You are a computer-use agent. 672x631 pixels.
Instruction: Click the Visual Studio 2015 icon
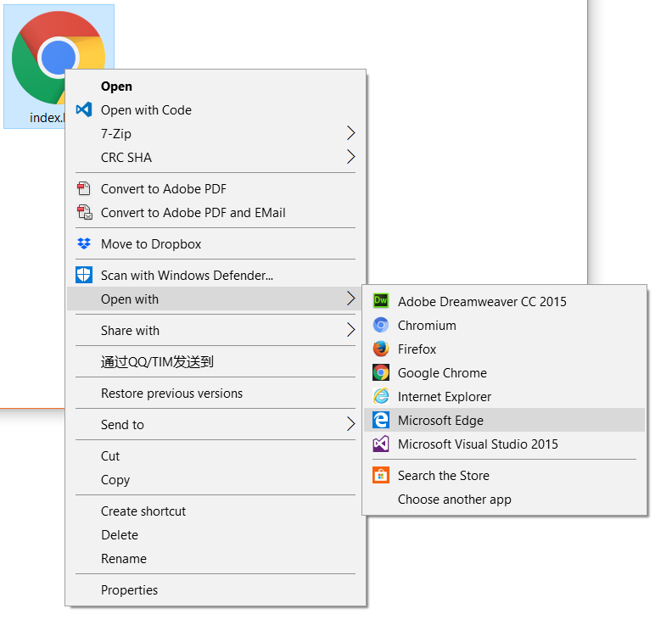coord(381,444)
